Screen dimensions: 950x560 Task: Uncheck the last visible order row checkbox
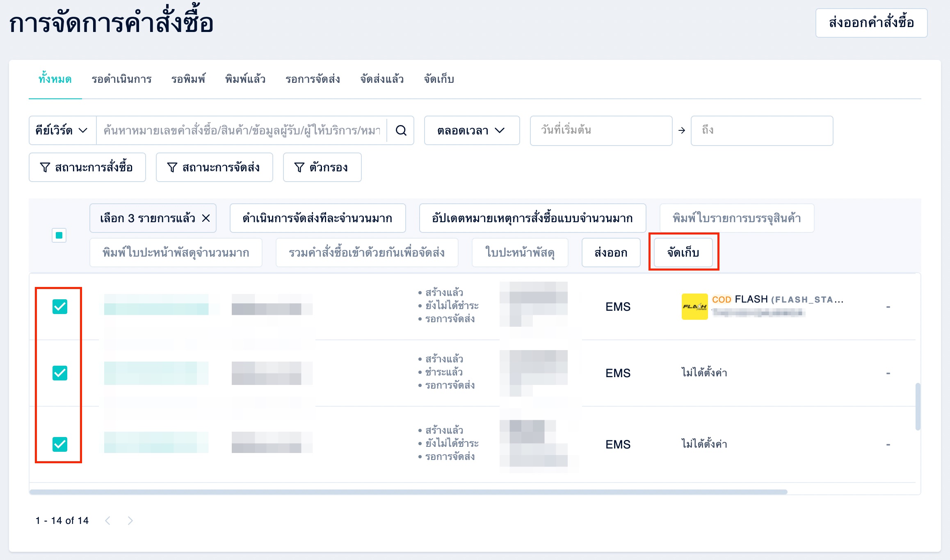coord(60,444)
